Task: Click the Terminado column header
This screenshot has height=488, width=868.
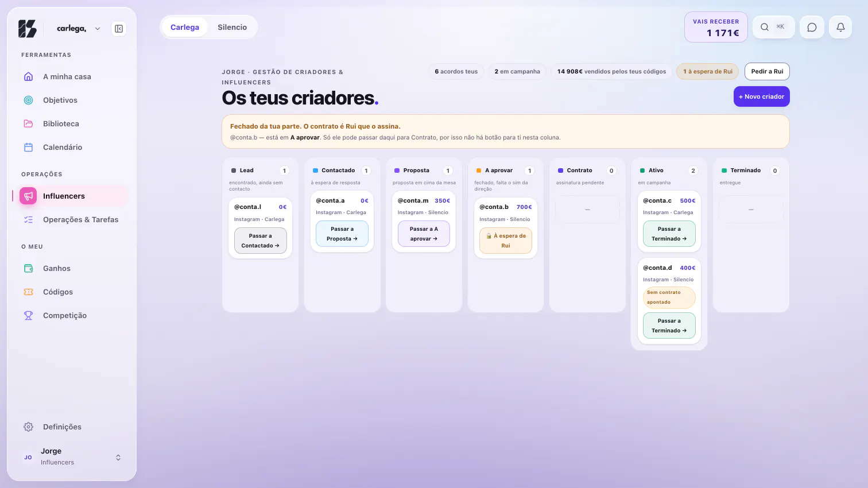Action: (x=745, y=171)
